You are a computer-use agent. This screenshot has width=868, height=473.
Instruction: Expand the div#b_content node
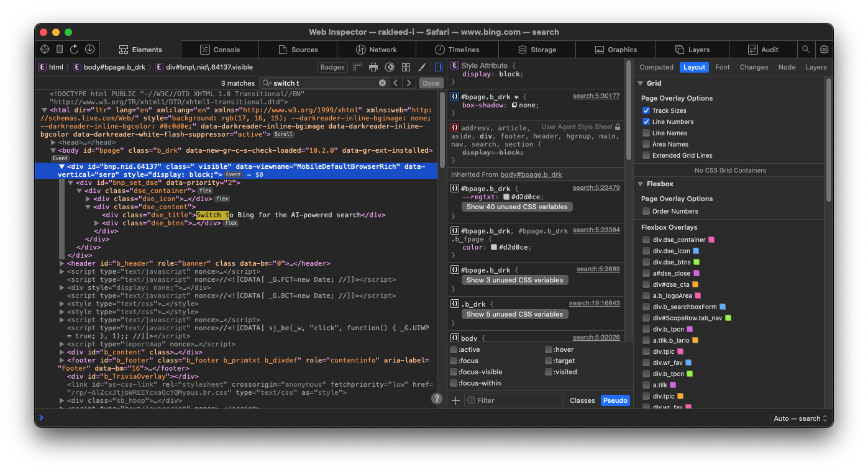(62, 352)
